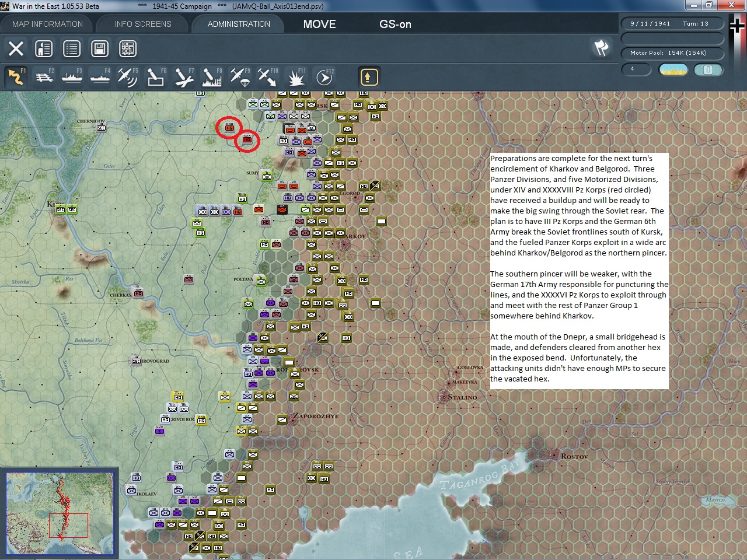747x560 pixels.
Task: Select the F9 air transport parachute icon
Action: (240, 77)
